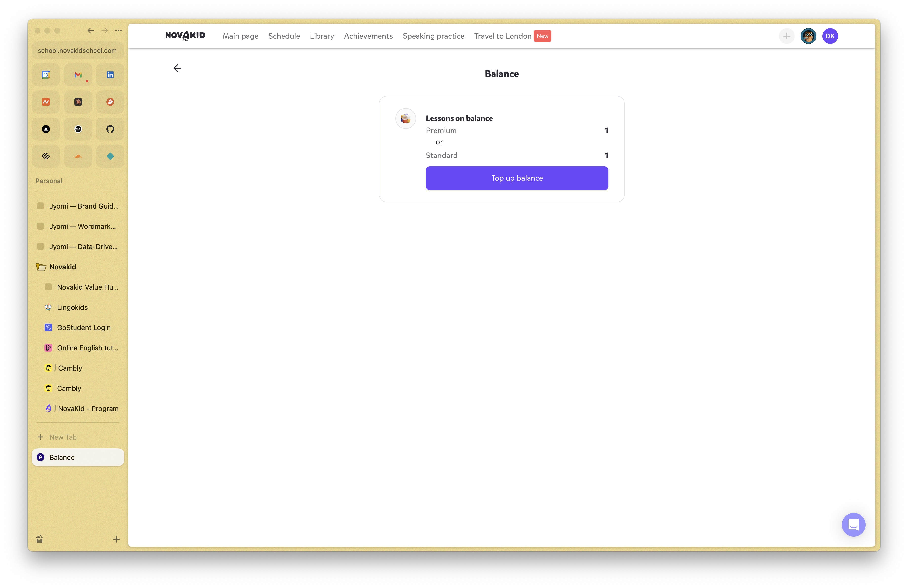Open the LinkedIn pinned tab icon
This screenshot has height=588, width=908.
click(x=110, y=75)
